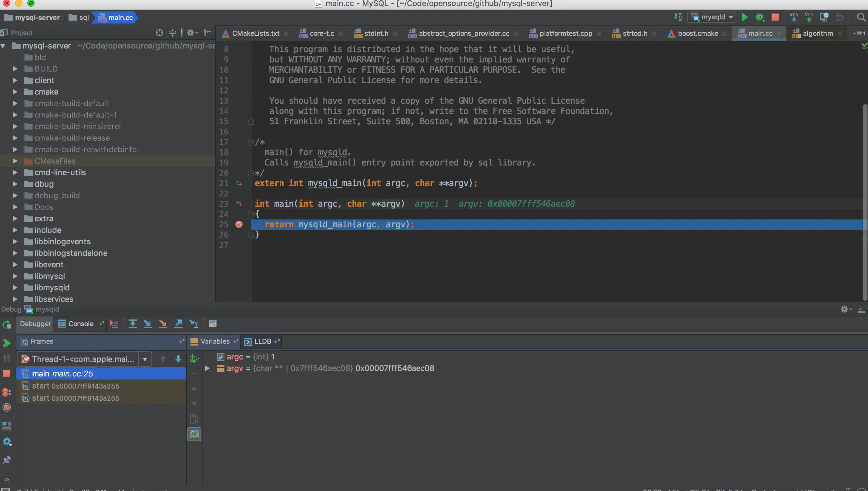Click the sql breadcrumb in navigation bar

tap(83, 18)
